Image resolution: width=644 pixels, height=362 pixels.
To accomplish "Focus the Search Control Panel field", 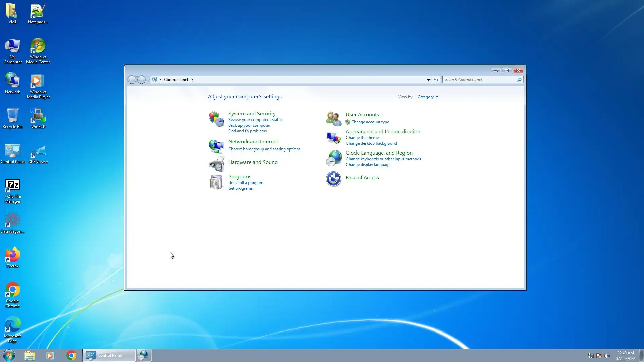I will pyautogui.click(x=480, y=80).
